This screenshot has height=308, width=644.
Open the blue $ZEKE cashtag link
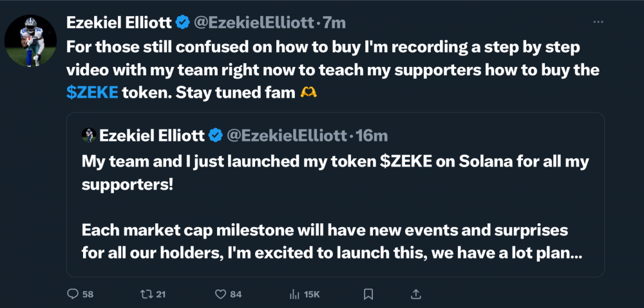[x=92, y=93]
